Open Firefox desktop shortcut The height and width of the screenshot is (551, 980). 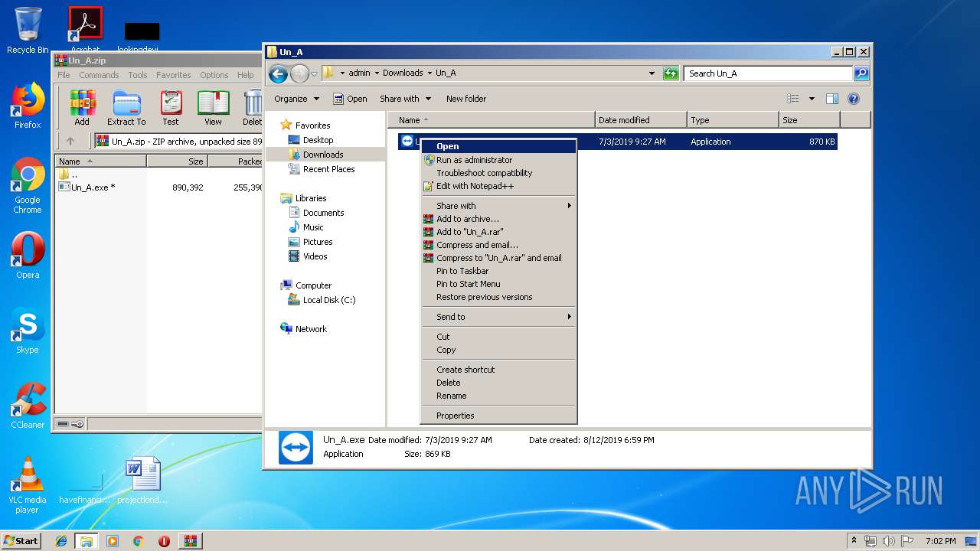(x=28, y=106)
